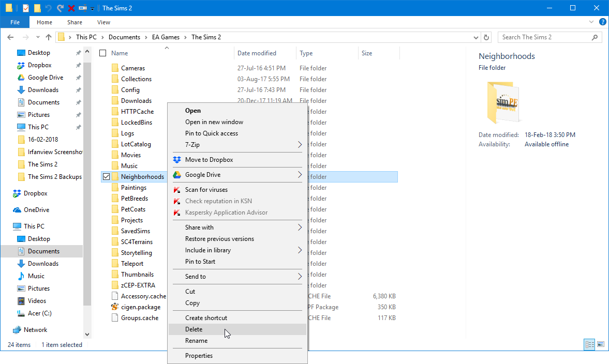Open the Share ribbon tab
609x364 pixels.
pos(75,22)
